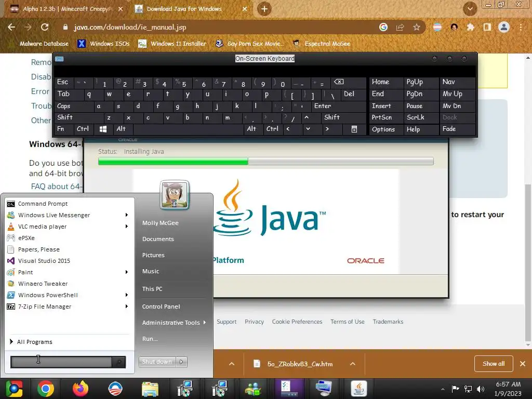532x399 pixels.
Task: Switch to Java installer taskbar icon
Action: (359, 389)
